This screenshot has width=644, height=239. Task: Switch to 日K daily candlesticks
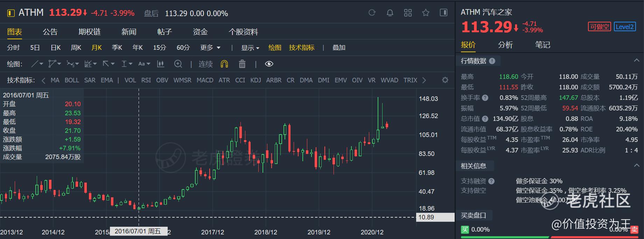(56, 48)
